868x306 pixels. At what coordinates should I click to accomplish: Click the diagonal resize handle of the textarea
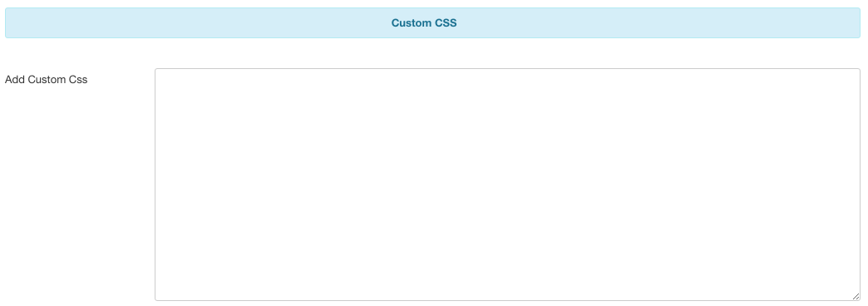(x=856, y=297)
